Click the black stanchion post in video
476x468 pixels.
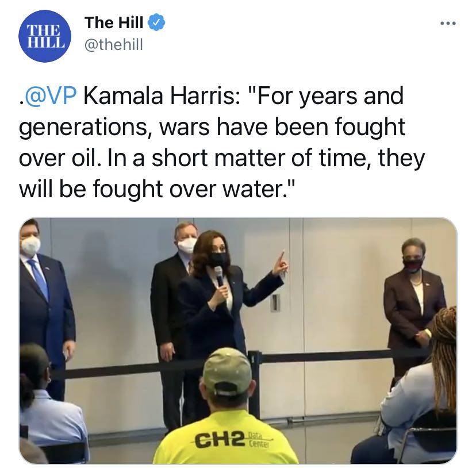coord(255,384)
